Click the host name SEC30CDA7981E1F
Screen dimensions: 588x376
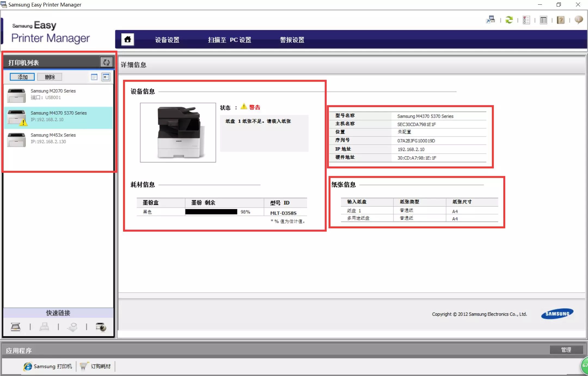(x=416, y=124)
